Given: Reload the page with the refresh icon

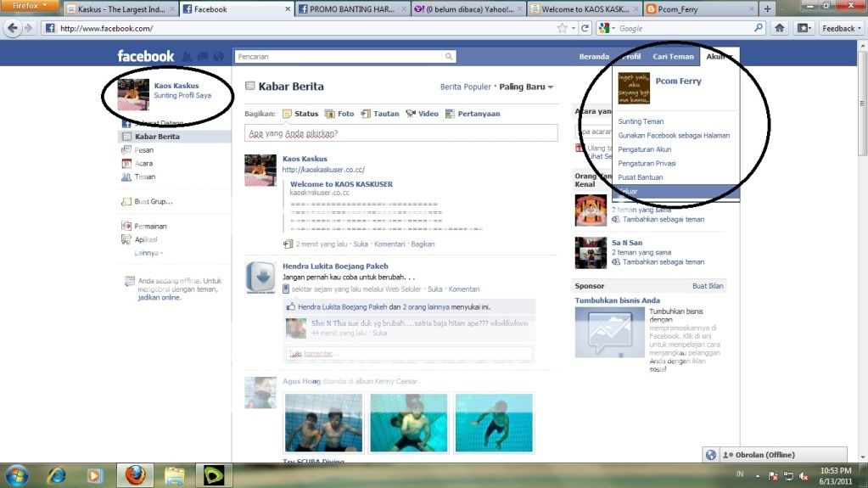Looking at the screenshot, I should coord(585,28).
